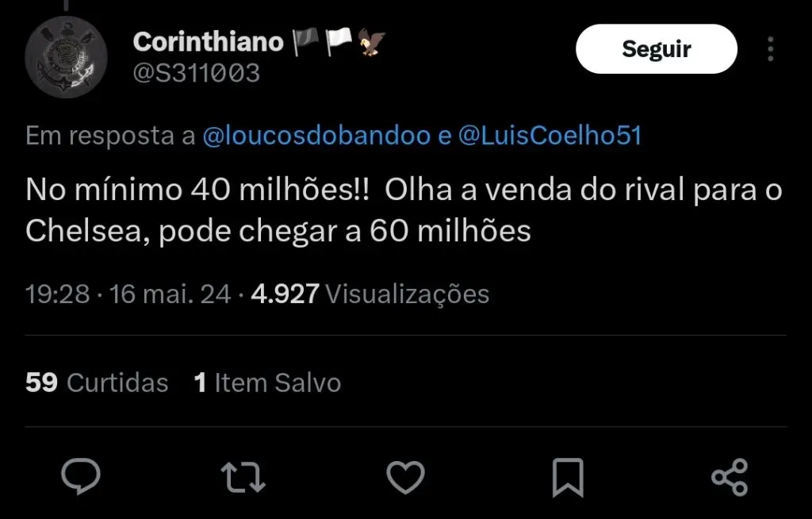Reply to the tweet with the comment icon
Viewport: 812px width, 519px height.
click(x=81, y=477)
